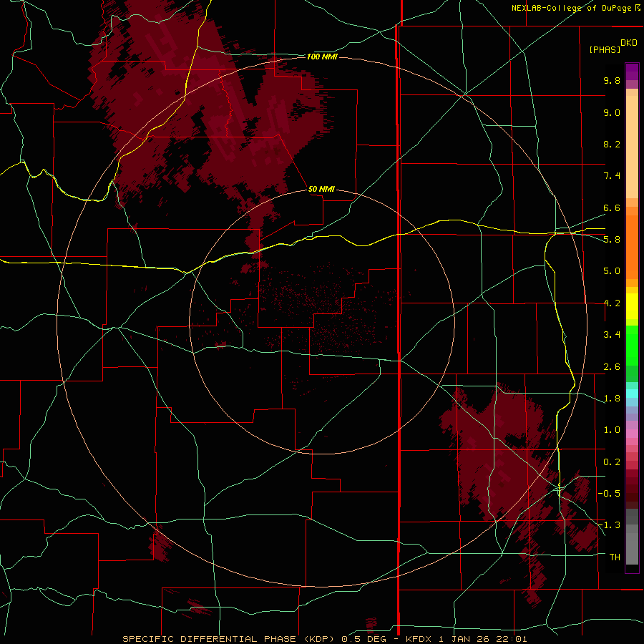Viewport: 644px width, 644px height.
Task: Select the 3.4 scale value
Action: pyautogui.click(x=612, y=335)
